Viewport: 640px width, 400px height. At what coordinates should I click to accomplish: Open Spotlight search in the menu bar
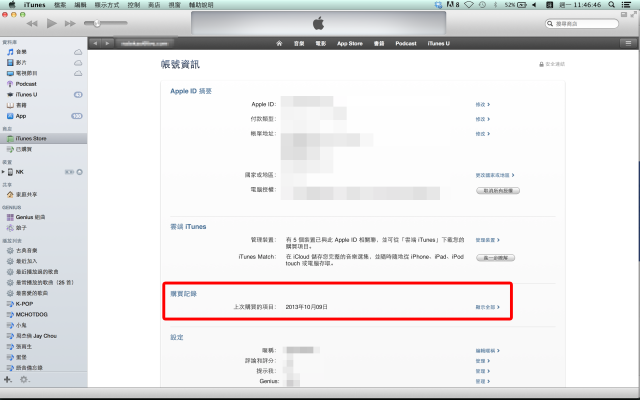click(611, 5)
